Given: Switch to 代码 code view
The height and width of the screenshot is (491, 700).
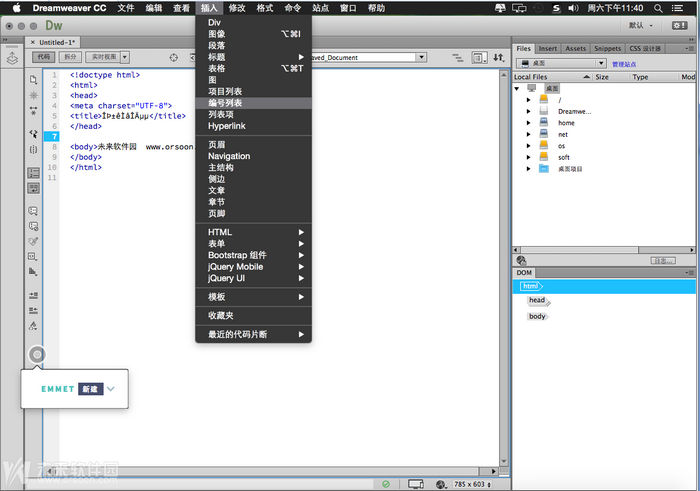Looking at the screenshot, I should 44,57.
